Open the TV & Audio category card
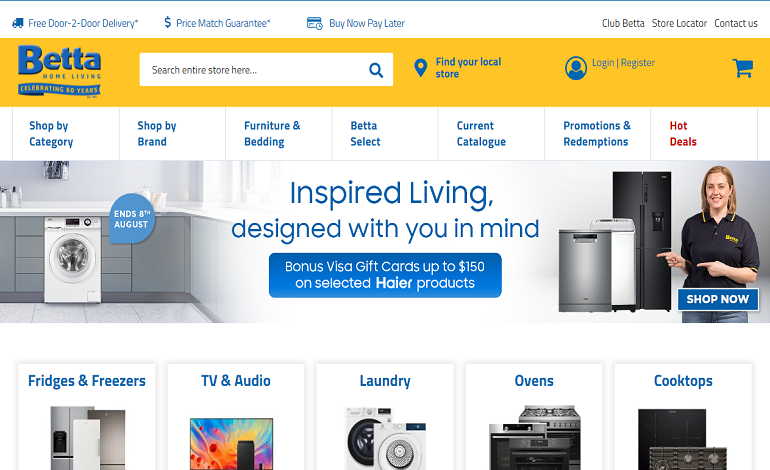Image resolution: width=770 pixels, height=470 pixels. [236, 416]
